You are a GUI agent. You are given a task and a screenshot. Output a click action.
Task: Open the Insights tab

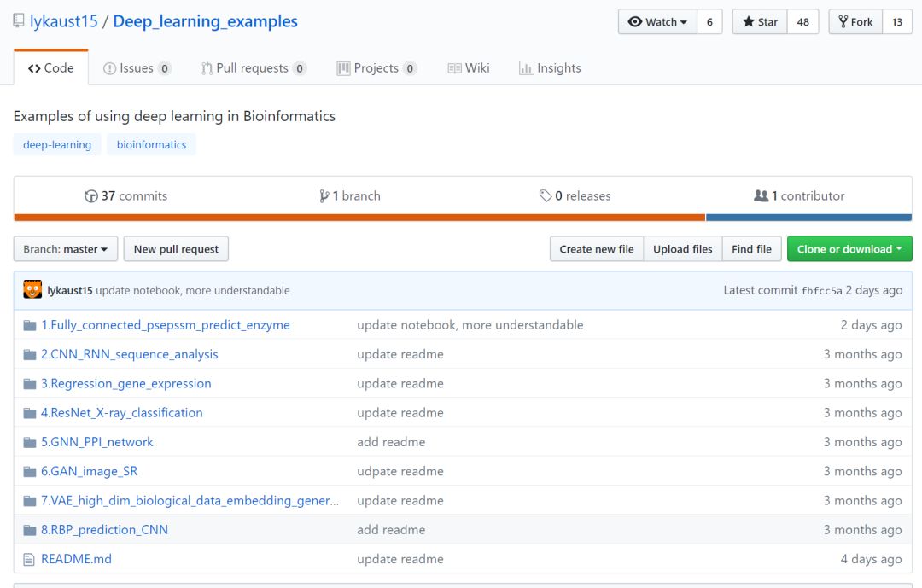coord(550,68)
